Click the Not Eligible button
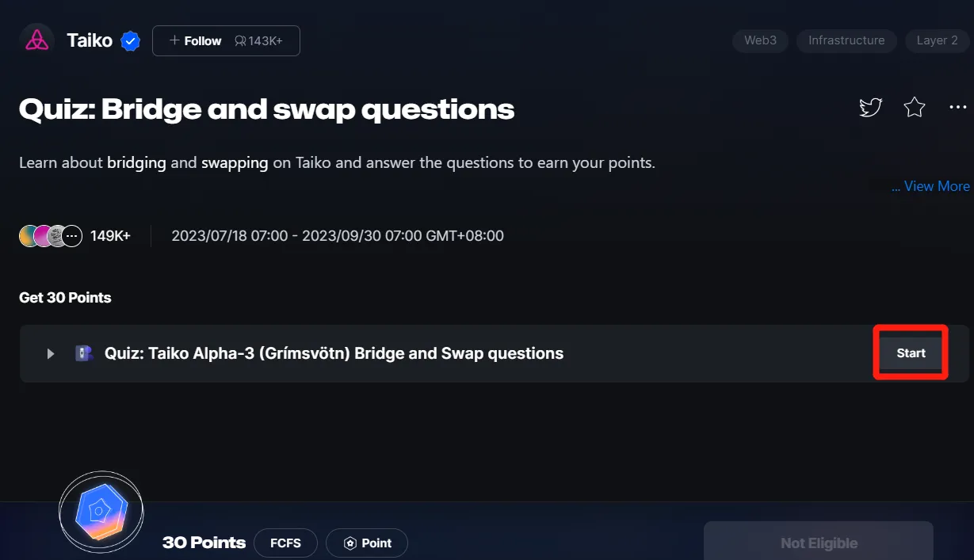This screenshot has width=974, height=560. pos(819,543)
